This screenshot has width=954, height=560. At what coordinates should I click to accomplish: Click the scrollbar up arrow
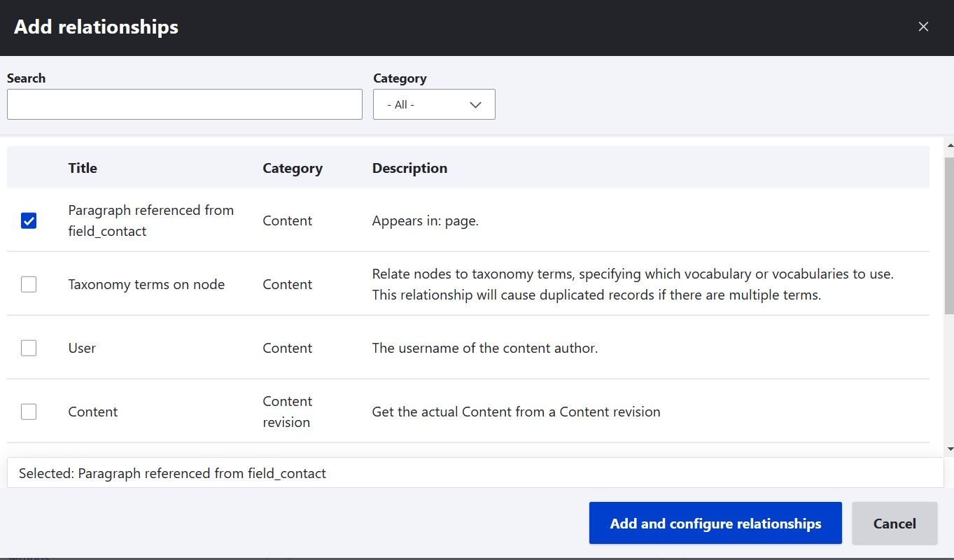click(x=949, y=145)
